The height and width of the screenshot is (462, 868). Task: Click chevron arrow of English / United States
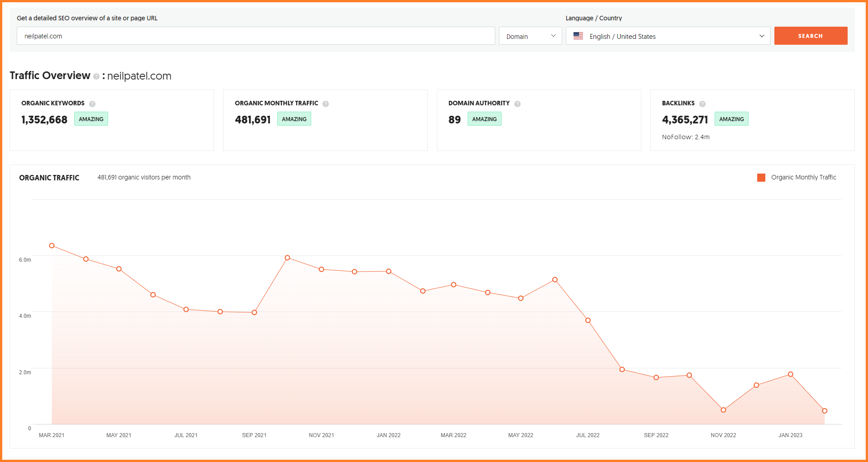pyautogui.click(x=762, y=36)
